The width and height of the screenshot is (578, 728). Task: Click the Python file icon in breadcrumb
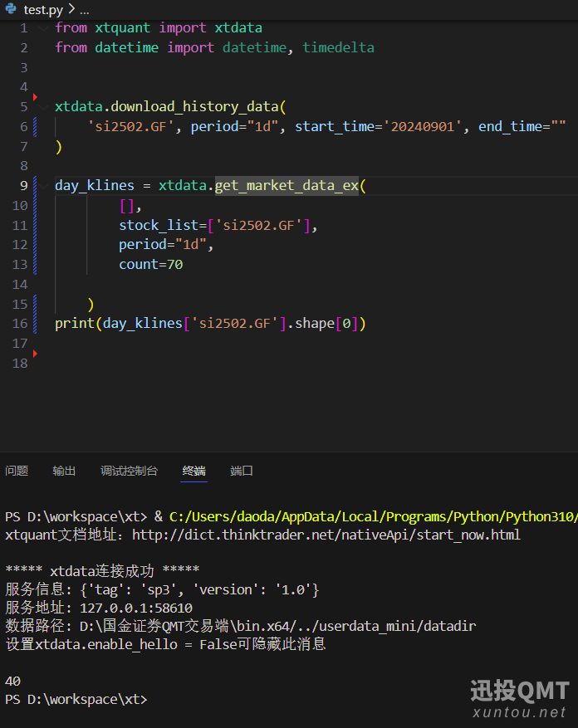coord(11,8)
